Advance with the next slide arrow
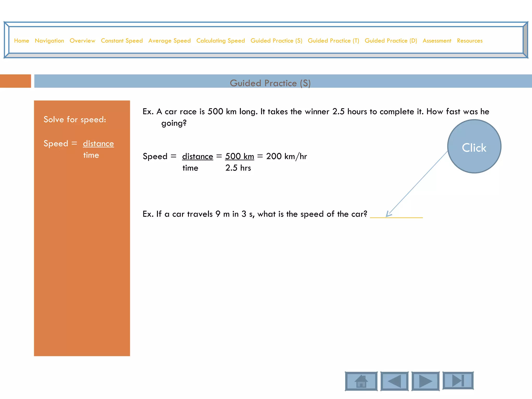The height and width of the screenshot is (399, 532). (x=425, y=381)
